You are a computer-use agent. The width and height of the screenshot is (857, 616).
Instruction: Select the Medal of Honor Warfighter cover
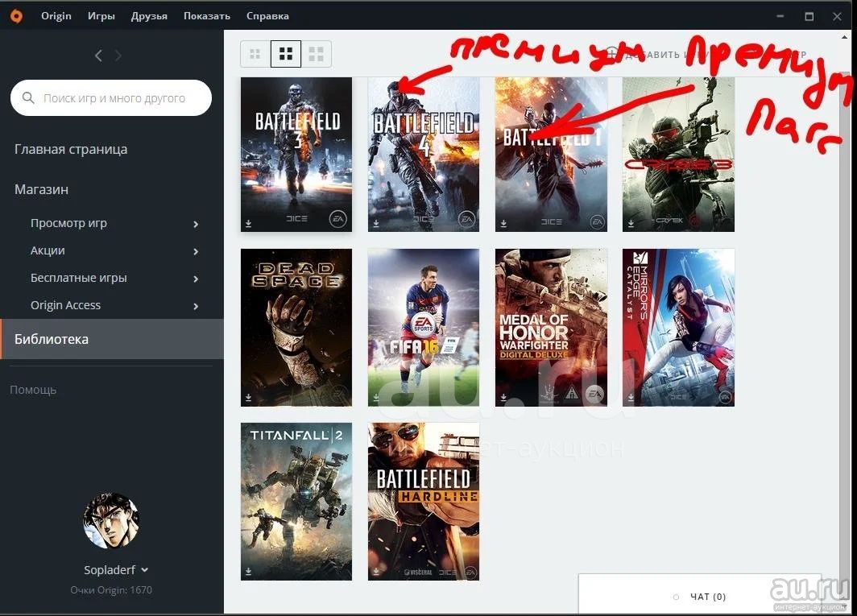click(x=551, y=328)
